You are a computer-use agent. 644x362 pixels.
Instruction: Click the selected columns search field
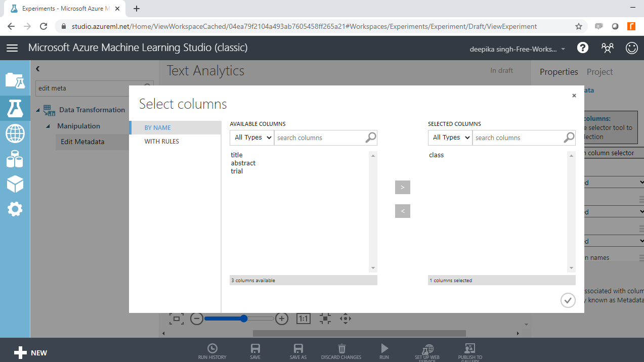pos(518,138)
